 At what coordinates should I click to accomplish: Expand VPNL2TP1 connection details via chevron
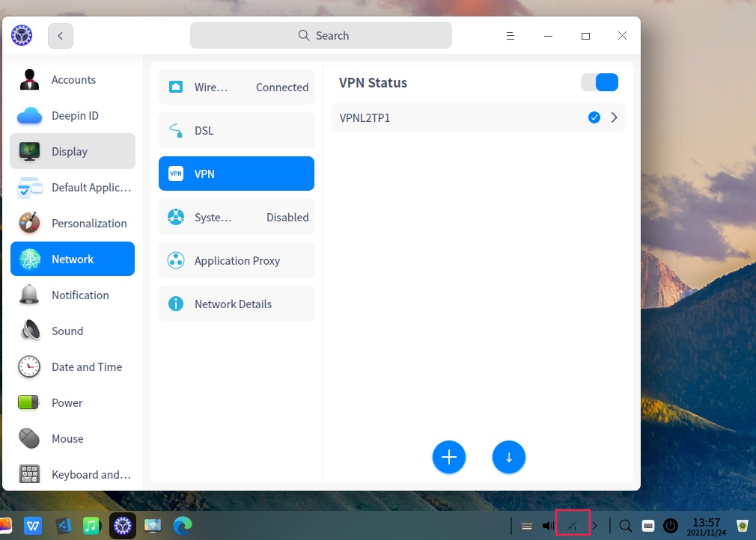613,117
